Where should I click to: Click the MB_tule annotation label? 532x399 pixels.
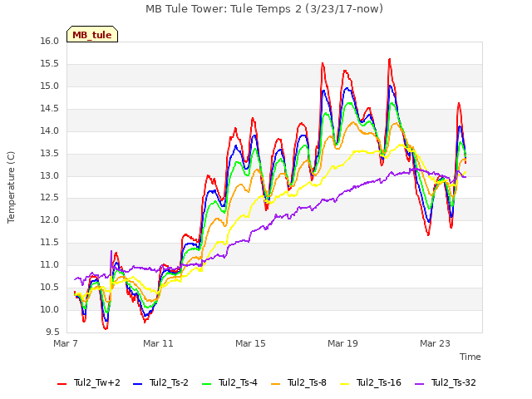tap(92, 34)
